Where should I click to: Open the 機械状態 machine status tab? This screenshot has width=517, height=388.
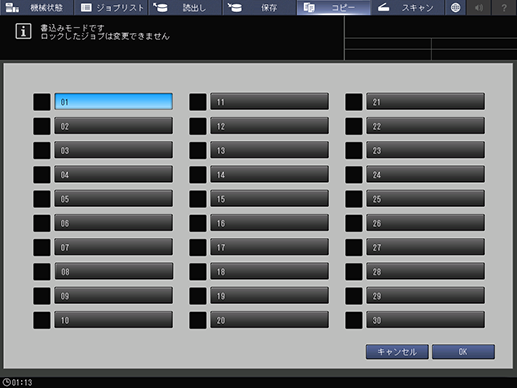37,7
